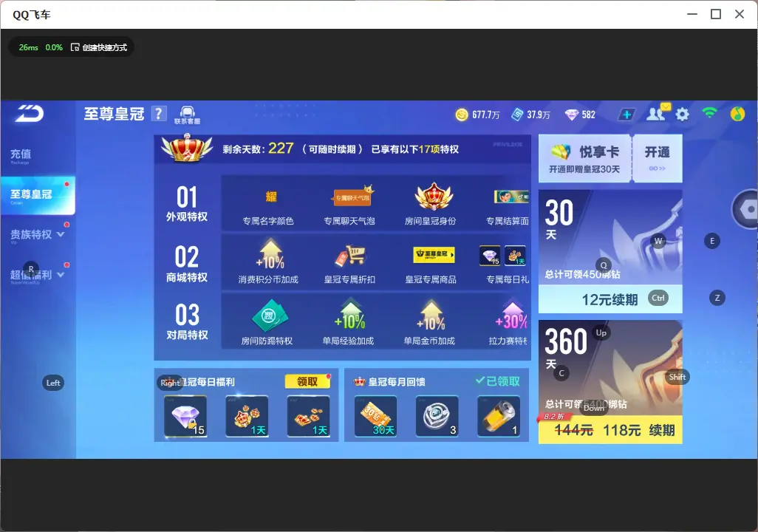Minimize the QQ飞车 window
Image resolution: width=758 pixels, height=532 pixels.
click(692, 14)
